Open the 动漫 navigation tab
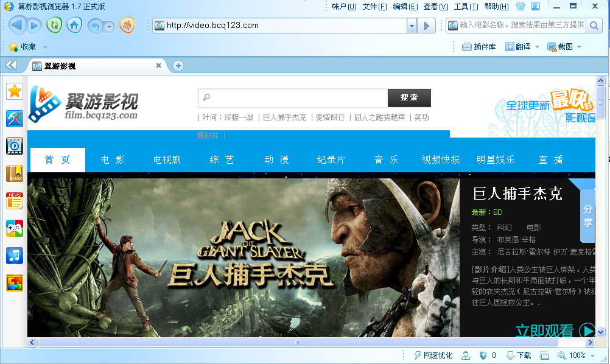 pos(276,160)
